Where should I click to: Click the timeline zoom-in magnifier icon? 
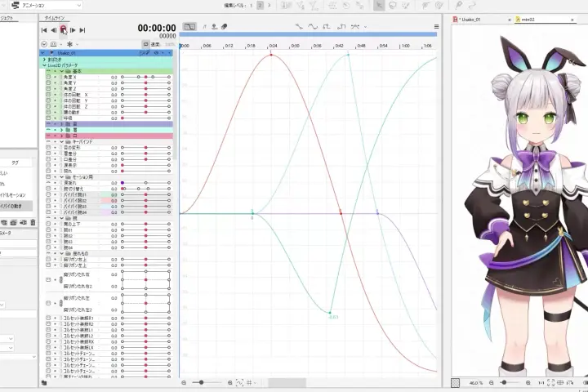click(x=229, y=383)
